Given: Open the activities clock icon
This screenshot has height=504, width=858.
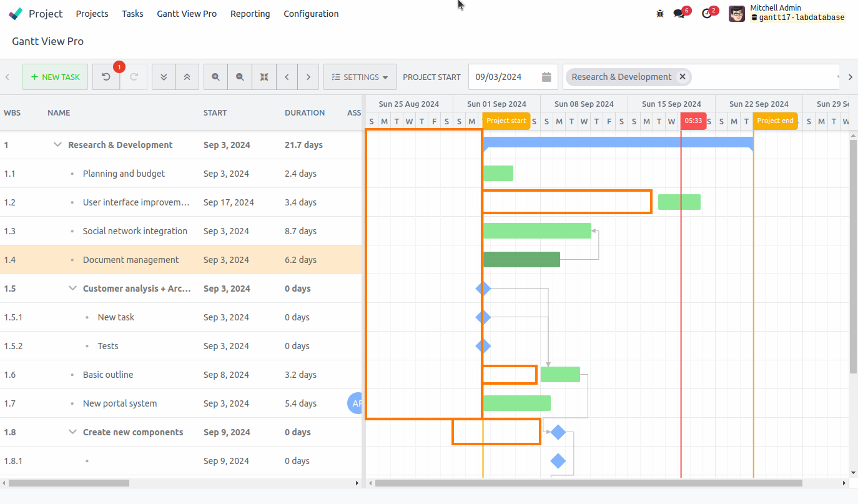Looking at the screenshot, I should coord(706,12).
